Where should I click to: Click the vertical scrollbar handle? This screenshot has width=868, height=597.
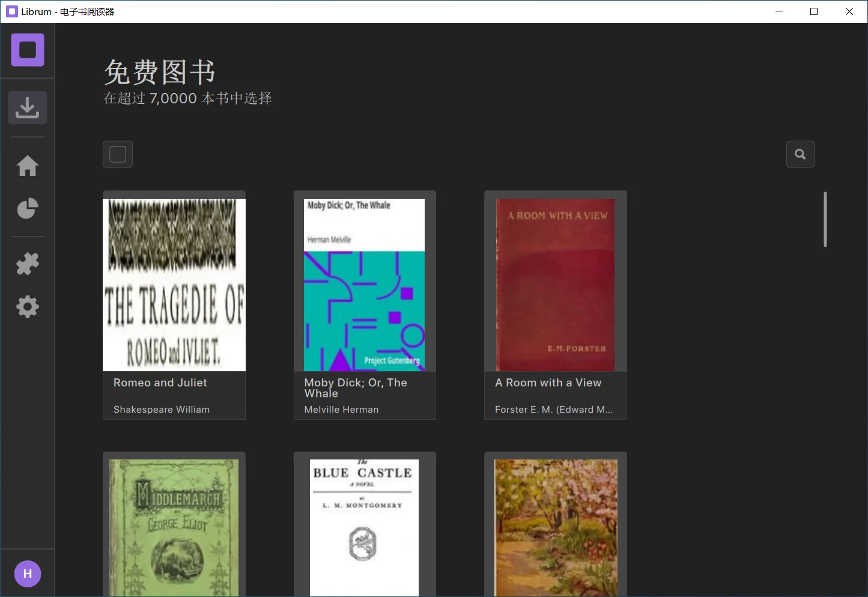(x=825, y=219)
